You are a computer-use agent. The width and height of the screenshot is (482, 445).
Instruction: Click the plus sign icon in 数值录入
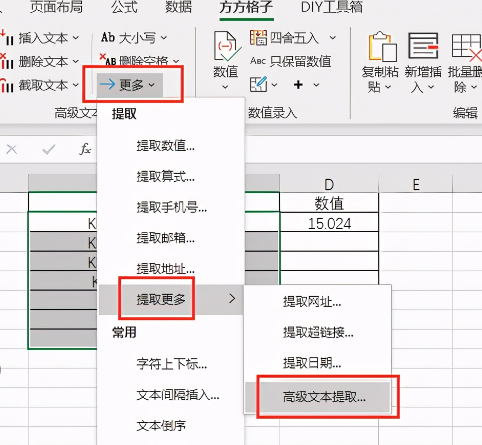click(298, 85)
